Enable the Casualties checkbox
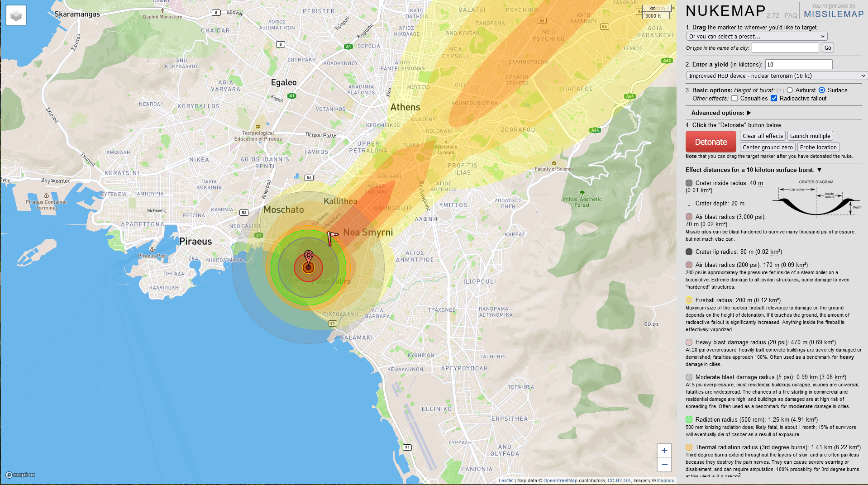Screen dimensions: 868x485 pyautogui.click(x=734, y=98)
